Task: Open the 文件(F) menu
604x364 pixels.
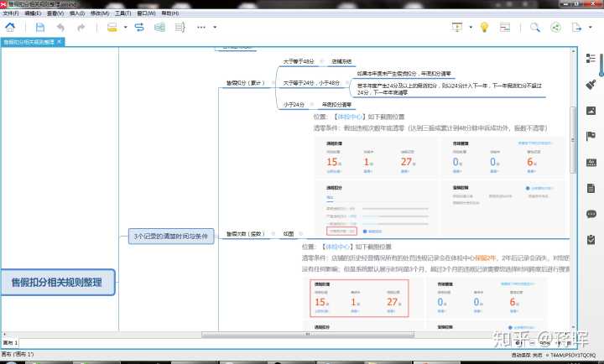Action: pos(11,14)
